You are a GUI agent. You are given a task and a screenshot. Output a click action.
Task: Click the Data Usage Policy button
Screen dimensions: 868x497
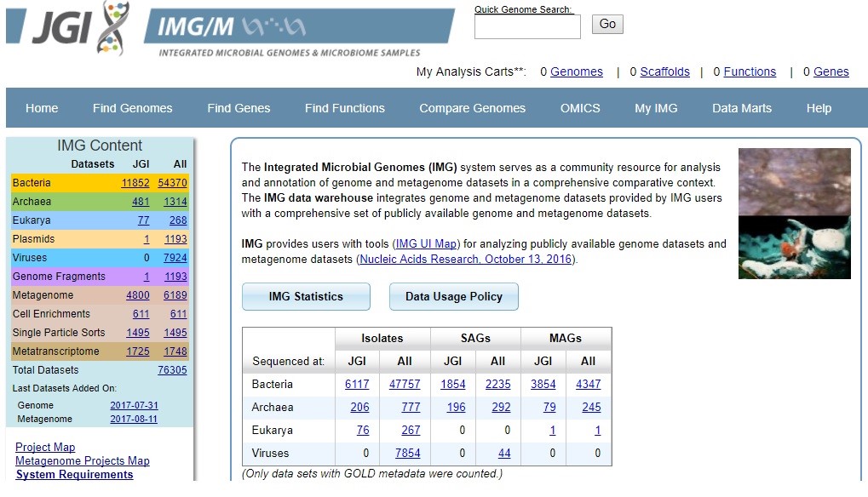pyautogui.click(x=454, y=296)
